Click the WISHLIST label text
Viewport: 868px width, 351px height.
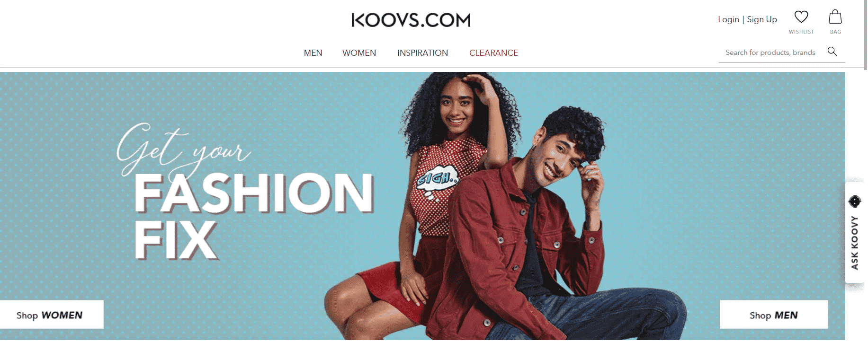coord(801,32)
